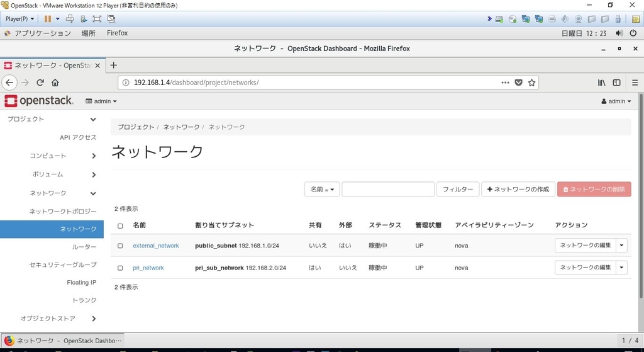Toggle the Firefox sidebar icon

click(x=616, y=82)
